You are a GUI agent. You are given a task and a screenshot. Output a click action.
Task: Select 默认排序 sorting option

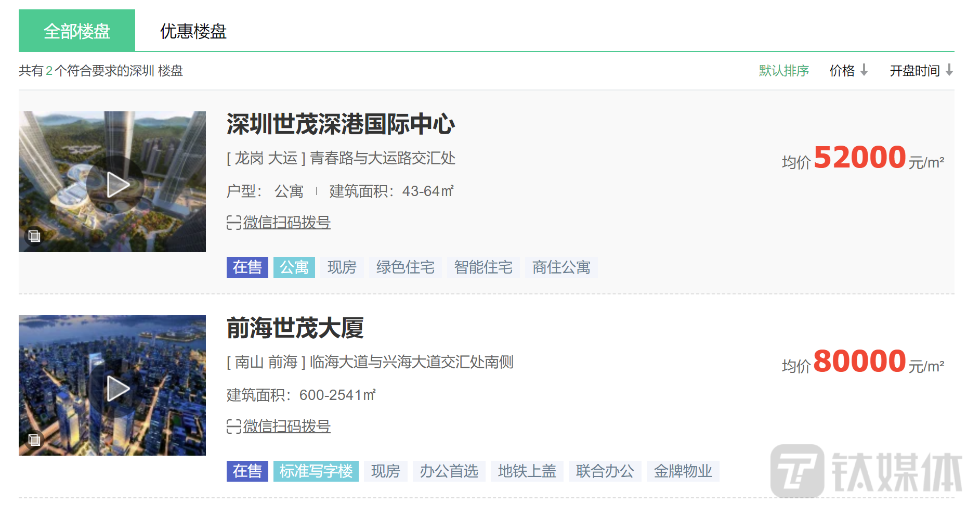tap(783, 70)
